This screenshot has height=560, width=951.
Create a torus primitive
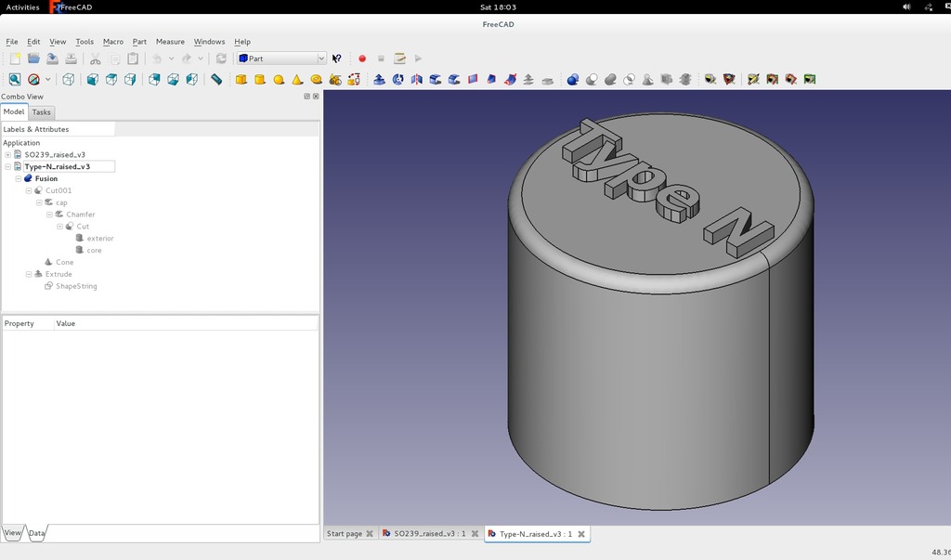coord(316,79)
